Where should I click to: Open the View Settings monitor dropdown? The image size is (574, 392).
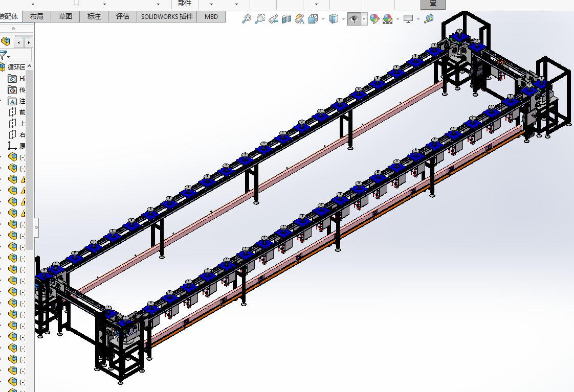[418, 19]
